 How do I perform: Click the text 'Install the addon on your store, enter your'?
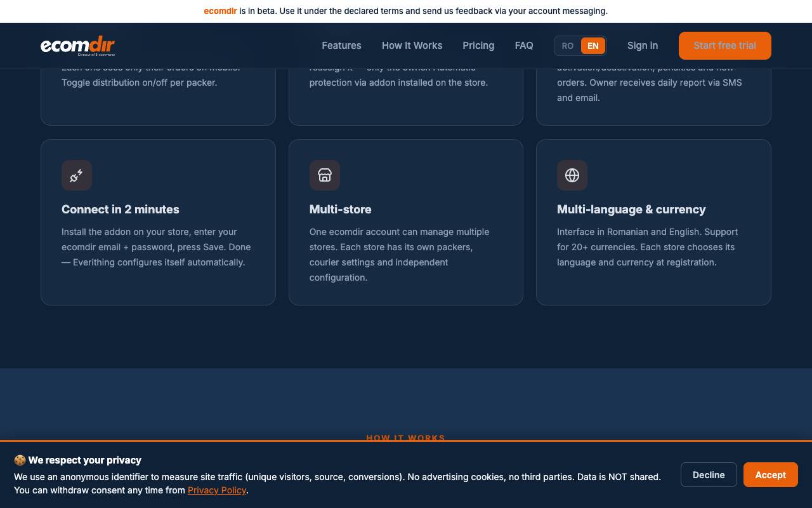point(149,232)
